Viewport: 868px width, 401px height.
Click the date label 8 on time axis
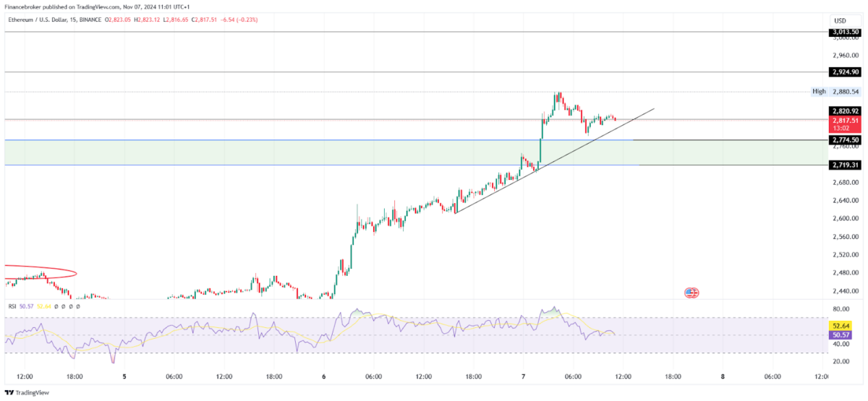click(723, 376)
